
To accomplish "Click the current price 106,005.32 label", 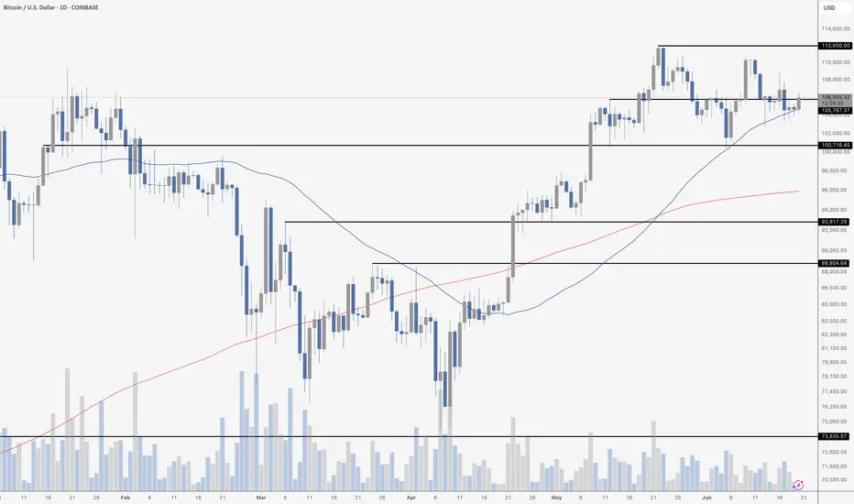I will click(x=836, y=97).
